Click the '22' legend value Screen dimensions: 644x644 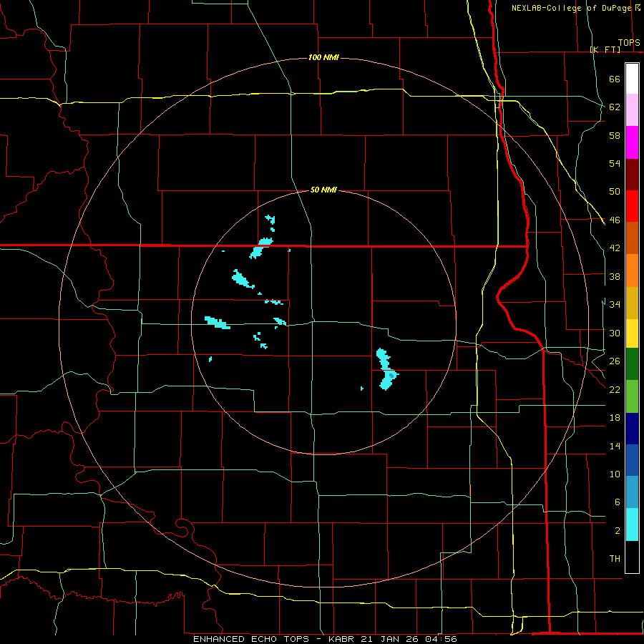(x=615, y=389)
